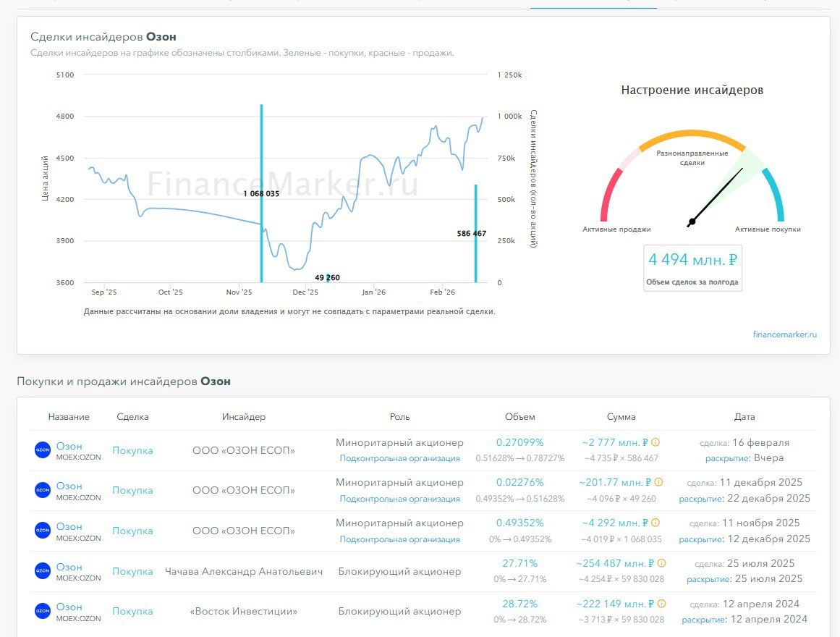This screenshot has height=637, width=840.
Task: Open info icon next to ~2 777 млн. ₽
Action: [656, 442]
